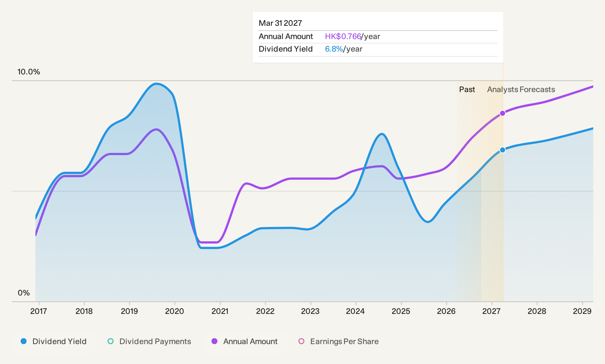Click the purple Annual Amount legend dot
Viewport: 605px width, 364px height.
tap(214, 341)
